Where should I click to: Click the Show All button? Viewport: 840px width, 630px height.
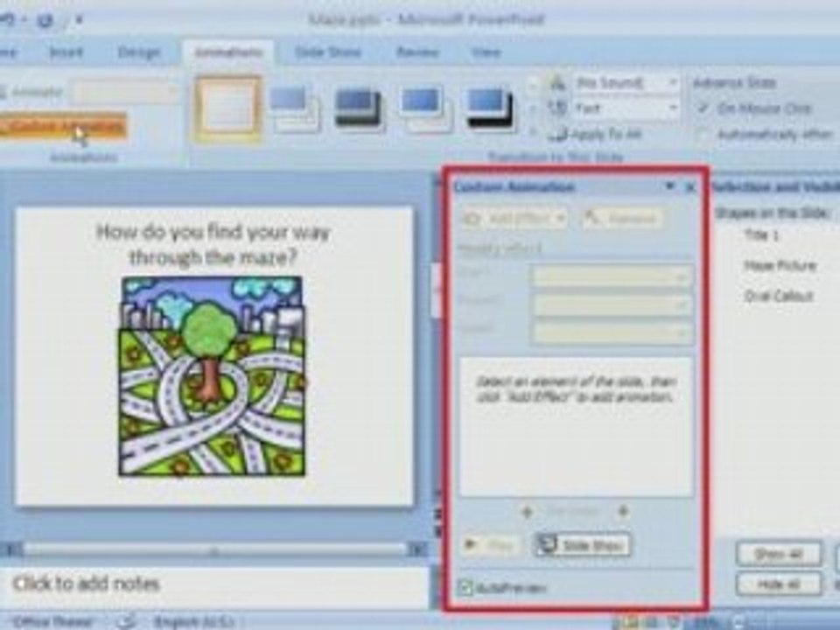[x=779, y=554]
